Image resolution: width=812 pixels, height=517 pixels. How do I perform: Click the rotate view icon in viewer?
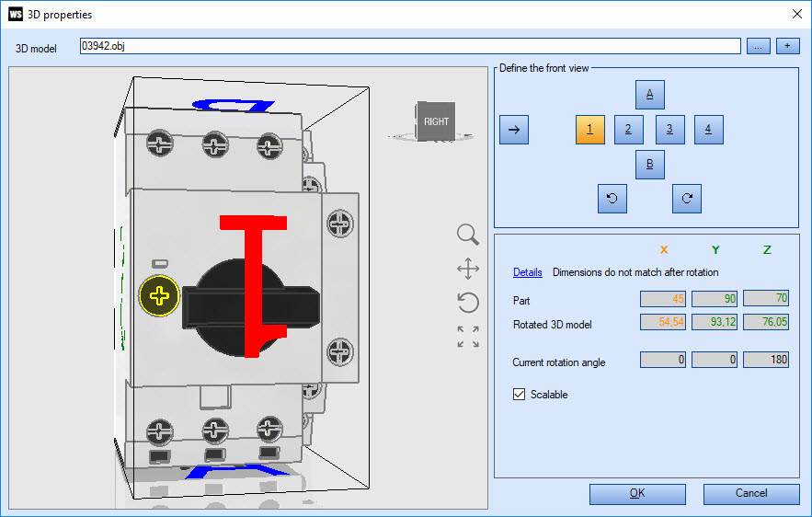tap(468, 303)
